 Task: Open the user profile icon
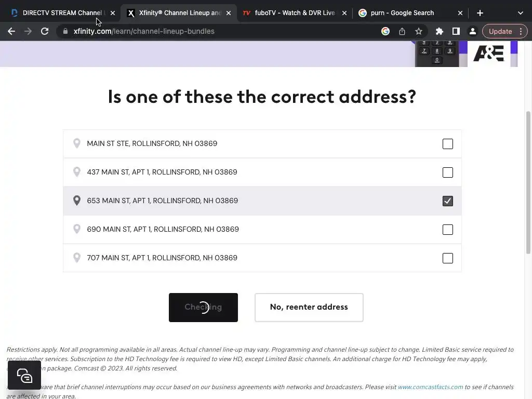pyautogui.click(x=473, y=31)
